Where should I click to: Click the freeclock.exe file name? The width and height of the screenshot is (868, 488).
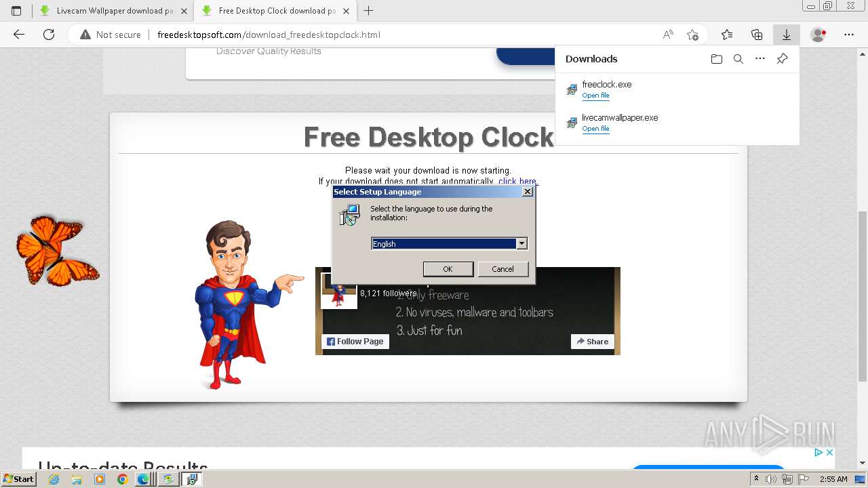(x=606, y=85)
